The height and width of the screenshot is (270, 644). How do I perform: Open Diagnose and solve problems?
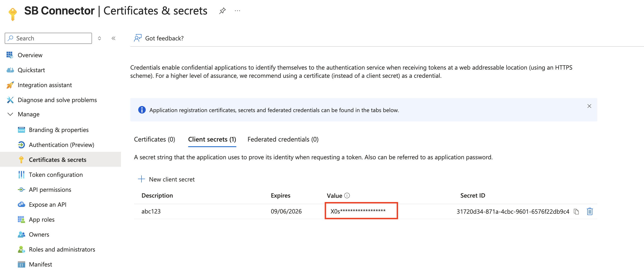coord(57,100)
